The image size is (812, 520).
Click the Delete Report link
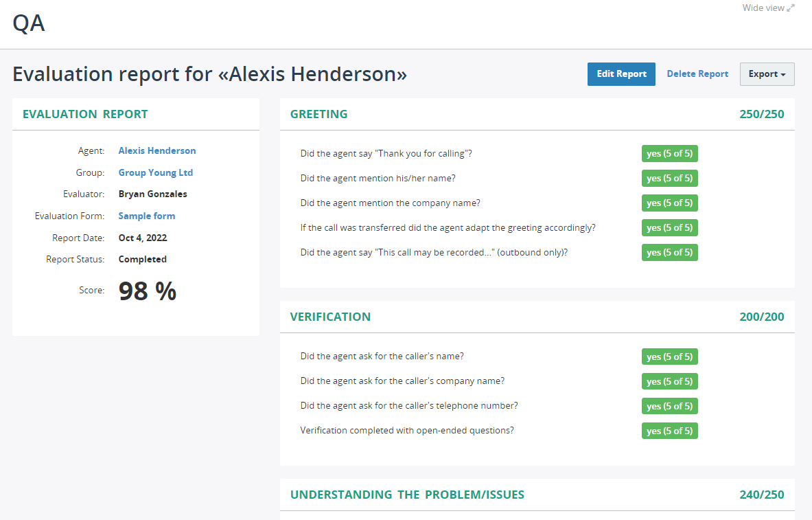pos(697,74)
